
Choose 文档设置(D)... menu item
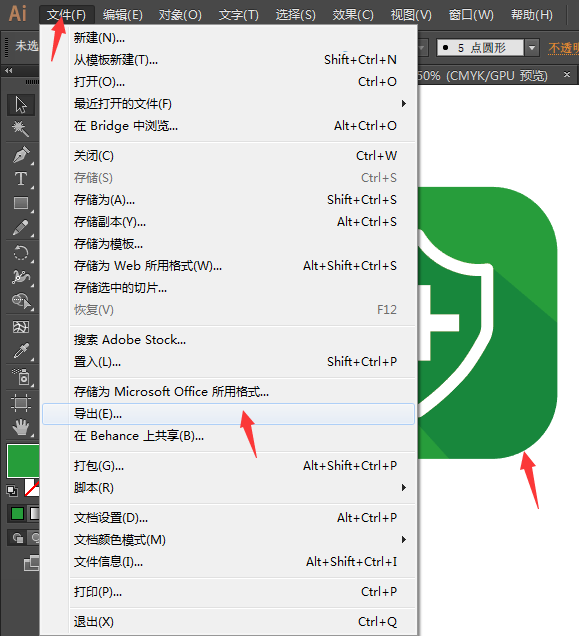(228, 518)
